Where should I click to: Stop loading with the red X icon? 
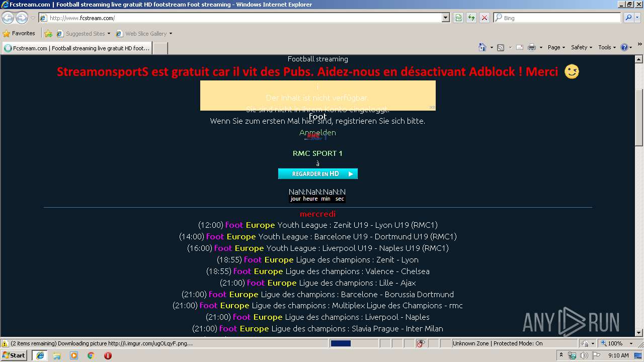485,18
